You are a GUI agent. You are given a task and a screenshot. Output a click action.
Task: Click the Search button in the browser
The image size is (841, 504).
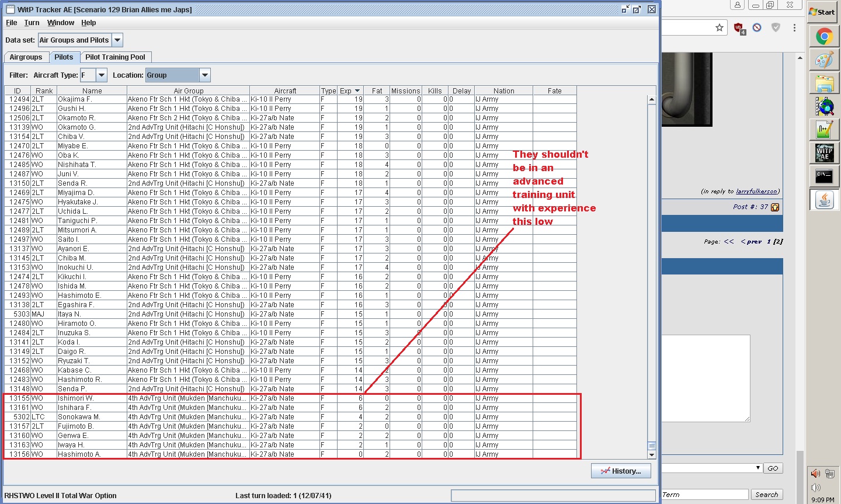click(x=766, y=495)
